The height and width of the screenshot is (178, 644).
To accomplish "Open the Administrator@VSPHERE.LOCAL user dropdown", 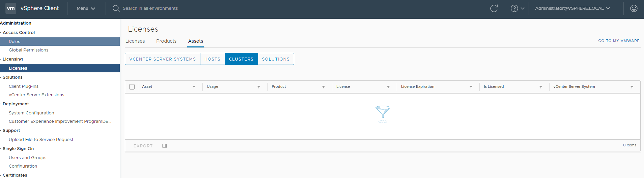I will pos(572,8).
